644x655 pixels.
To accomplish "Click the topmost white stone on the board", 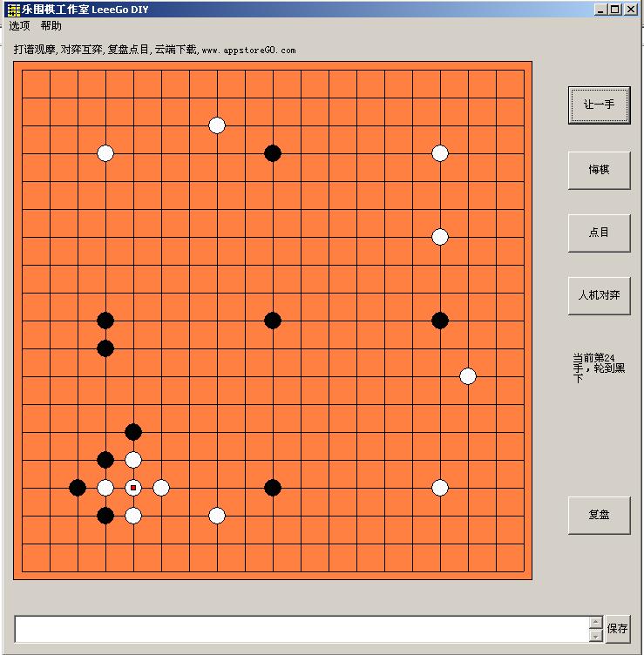I will pyautogui.click(x=217, y=125).
